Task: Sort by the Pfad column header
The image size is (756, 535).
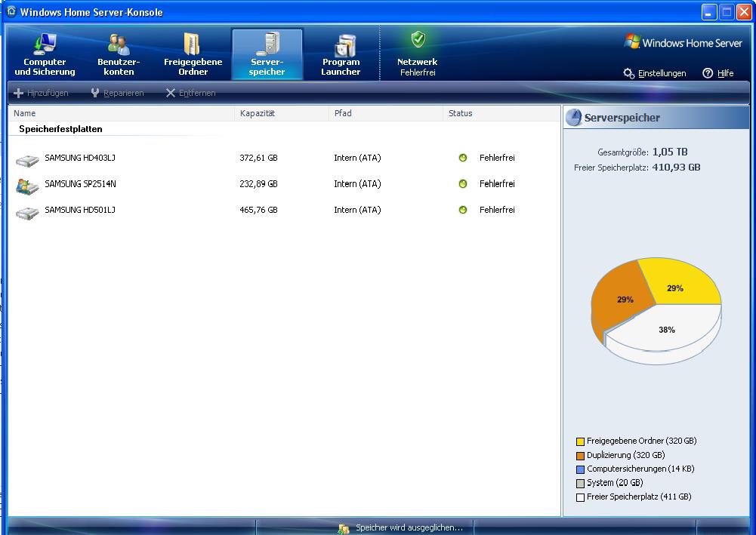Action: 386,113
